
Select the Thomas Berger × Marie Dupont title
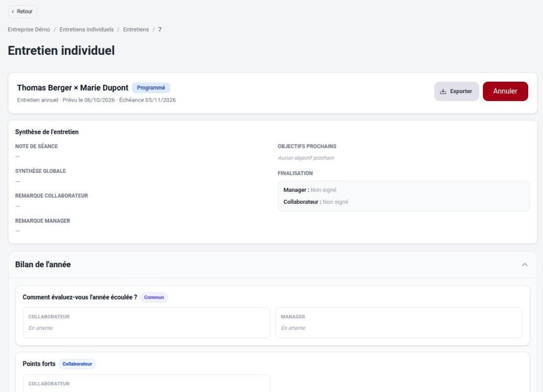coord(73,88)
